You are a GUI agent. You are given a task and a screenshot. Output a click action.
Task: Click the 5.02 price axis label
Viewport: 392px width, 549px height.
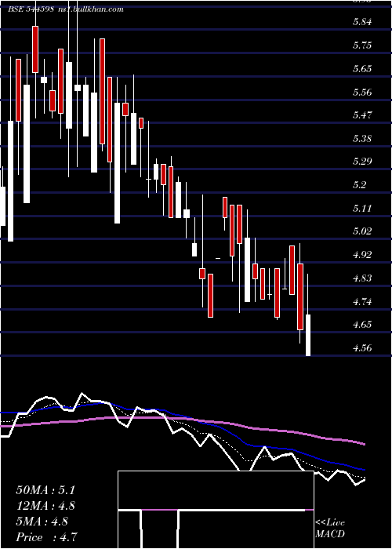[362, 231]
